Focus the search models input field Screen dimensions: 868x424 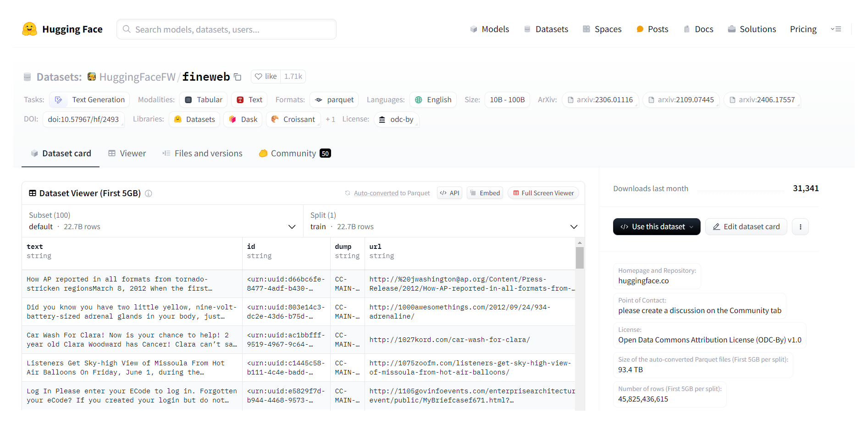[227, 29]
